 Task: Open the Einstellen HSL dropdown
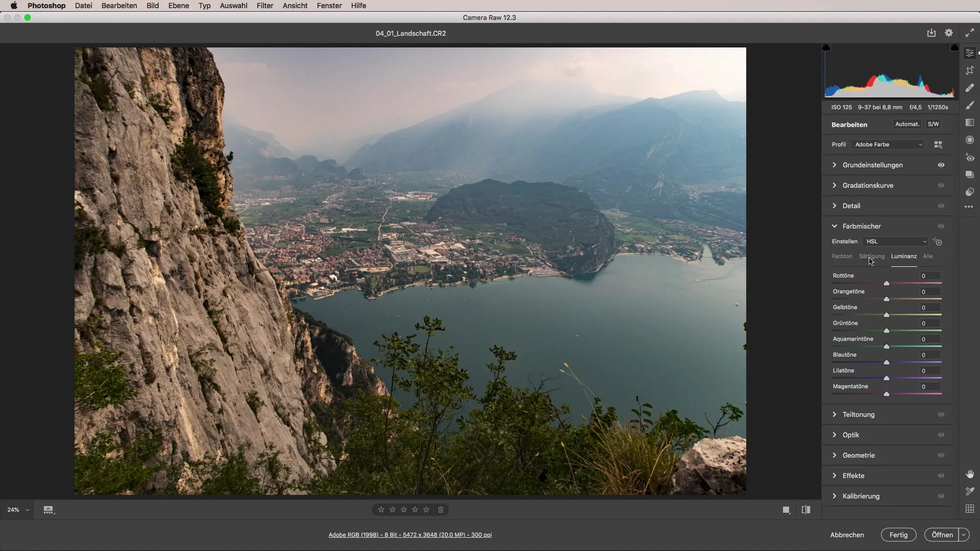pyautogui.click(x=896, y=241)
